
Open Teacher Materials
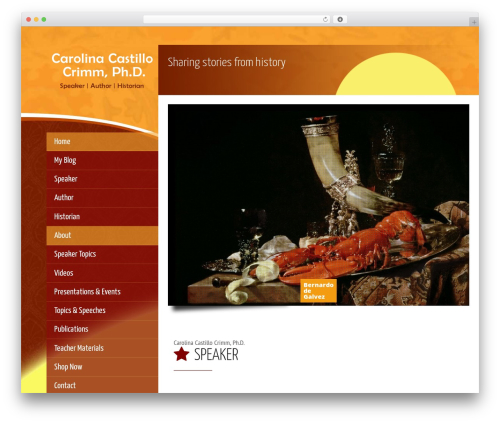102,348
